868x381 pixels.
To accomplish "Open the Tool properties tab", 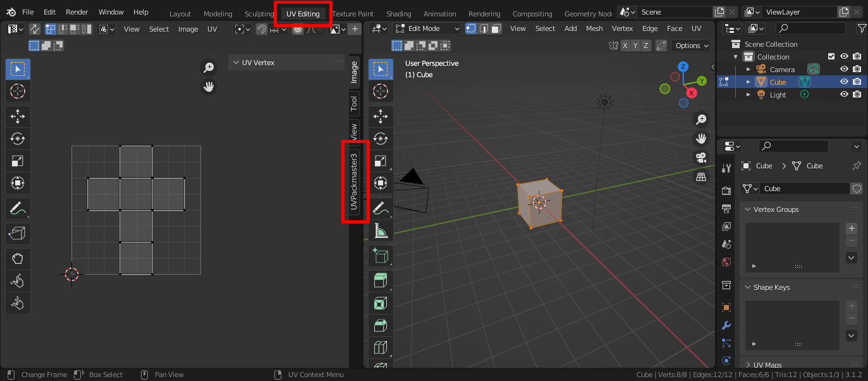I will click(726, 168).
